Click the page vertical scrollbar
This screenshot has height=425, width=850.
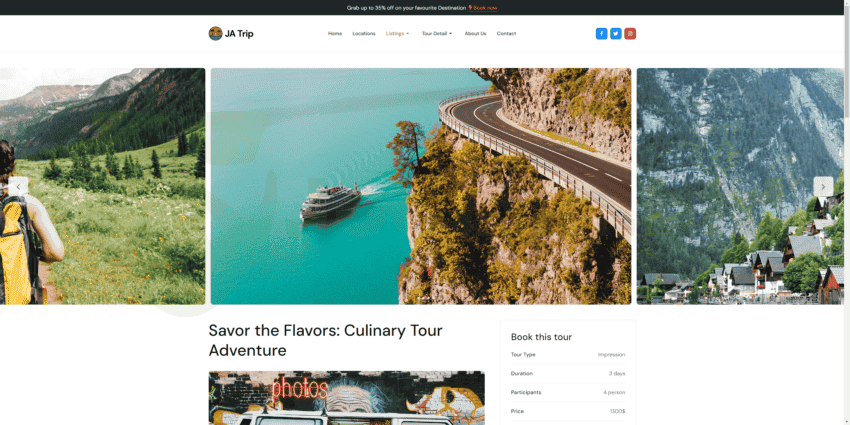847,212
